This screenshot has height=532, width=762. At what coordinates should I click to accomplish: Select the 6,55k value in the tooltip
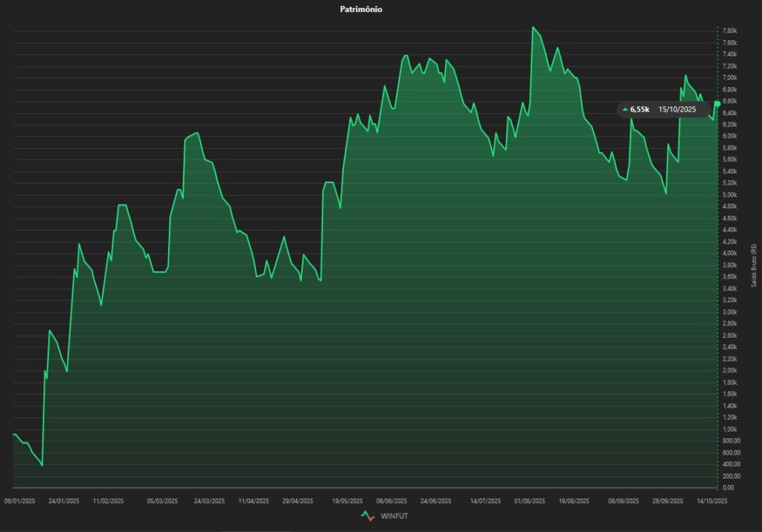[639, 109]
